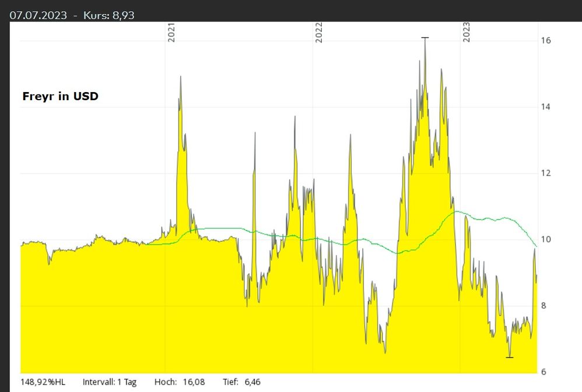Viewport: 582px width, 392px height.
Task: Select the 2022 year label
Action: coord(319,33)
